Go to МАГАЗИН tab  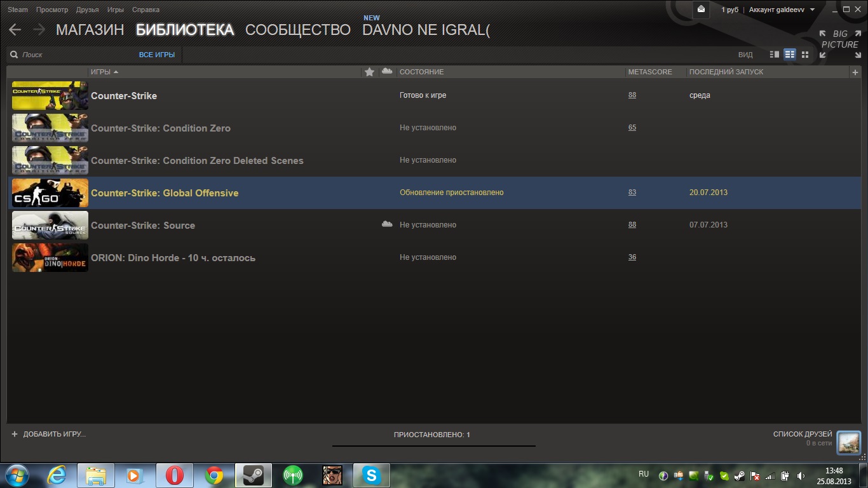tap(90, 30)
